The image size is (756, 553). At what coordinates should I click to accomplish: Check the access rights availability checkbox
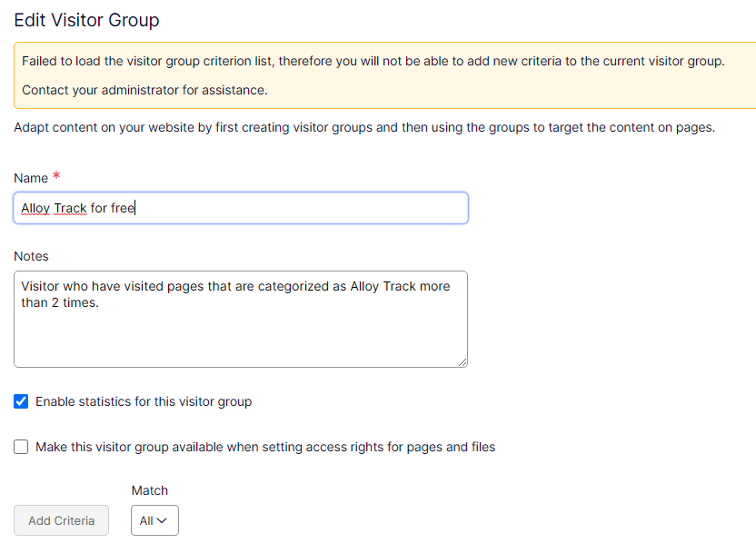point(21,447)
